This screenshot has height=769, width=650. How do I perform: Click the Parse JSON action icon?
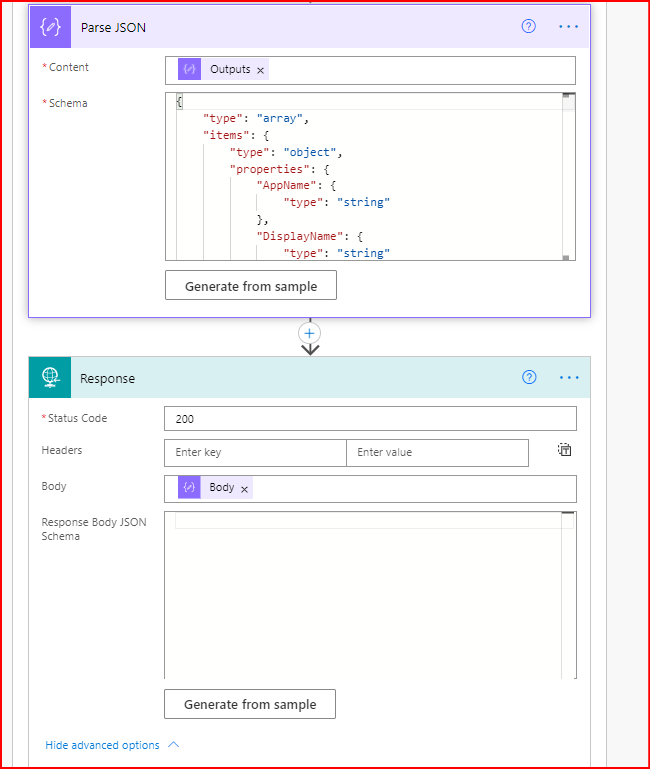click(x=51, y=27)
